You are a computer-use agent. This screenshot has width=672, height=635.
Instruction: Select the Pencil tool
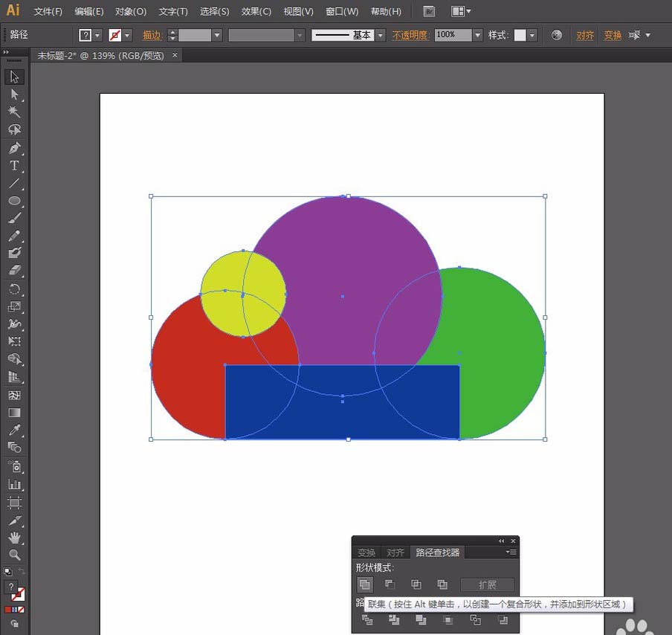point(15,236)
